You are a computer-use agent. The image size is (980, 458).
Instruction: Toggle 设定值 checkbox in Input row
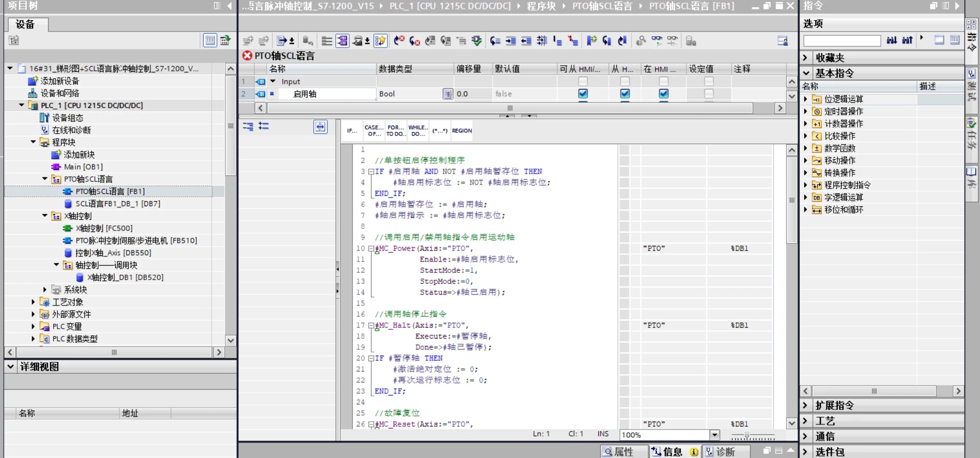[x=709, y=81]
